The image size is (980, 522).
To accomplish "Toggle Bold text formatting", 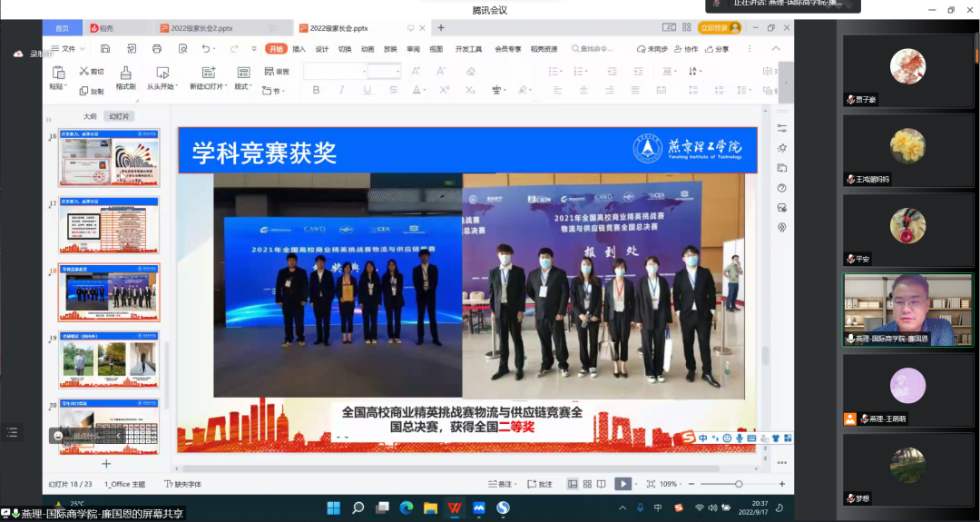I will [x=316, y=90].
